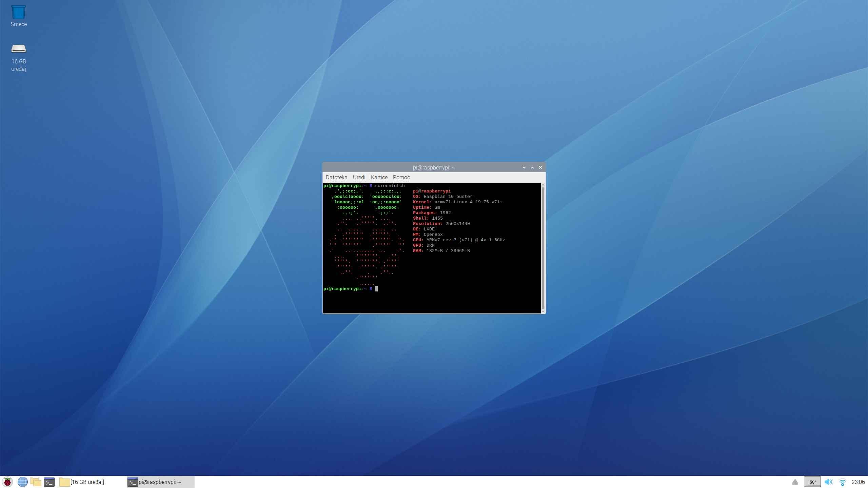This screenshot has width=868, height=488.
Task: Click the pi@raspberrypi taskbar window button
Action: pyautogui.click(x=160, y=482)
